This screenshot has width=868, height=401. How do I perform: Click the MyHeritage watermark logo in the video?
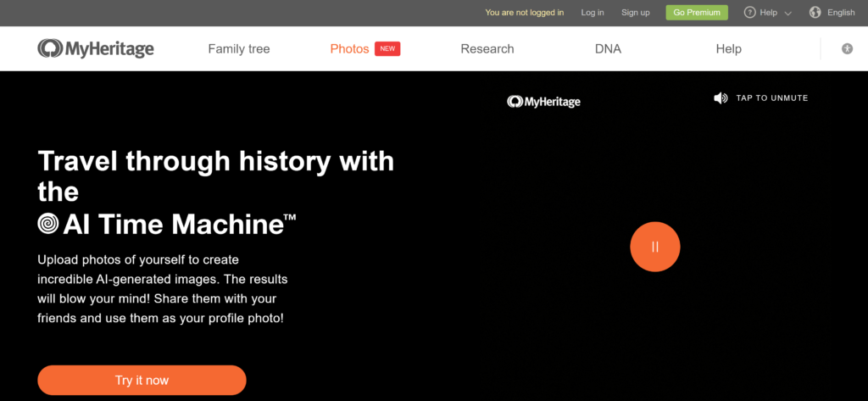pos(543,102)
